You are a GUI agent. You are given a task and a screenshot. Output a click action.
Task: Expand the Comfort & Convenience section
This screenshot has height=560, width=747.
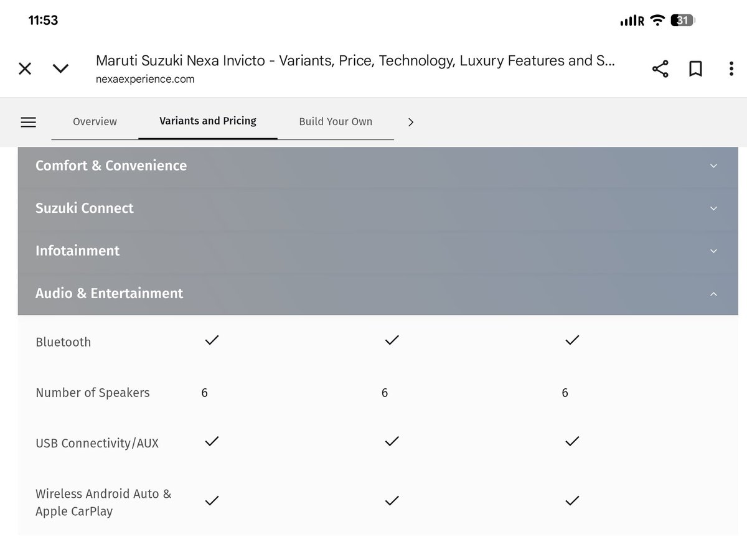[378, 166]
